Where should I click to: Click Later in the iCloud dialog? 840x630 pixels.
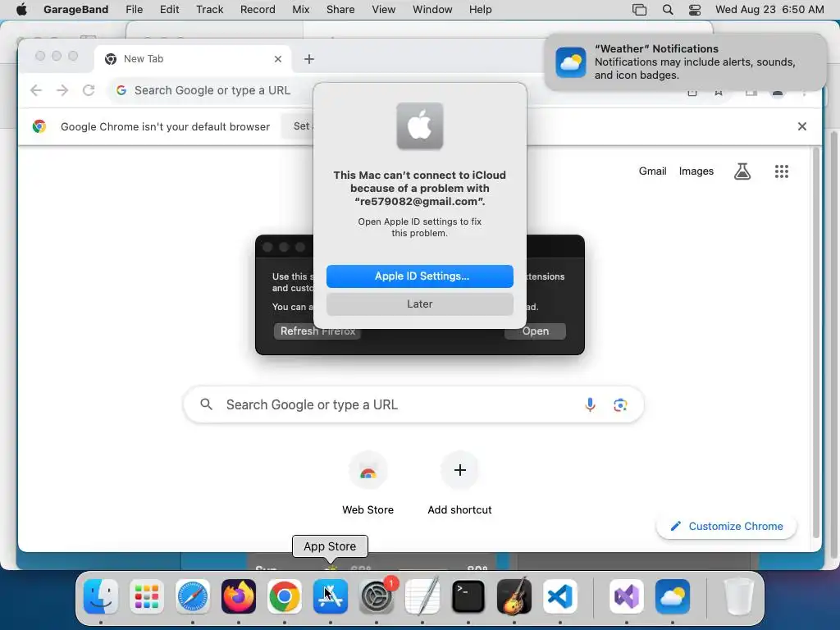(419, 304)
